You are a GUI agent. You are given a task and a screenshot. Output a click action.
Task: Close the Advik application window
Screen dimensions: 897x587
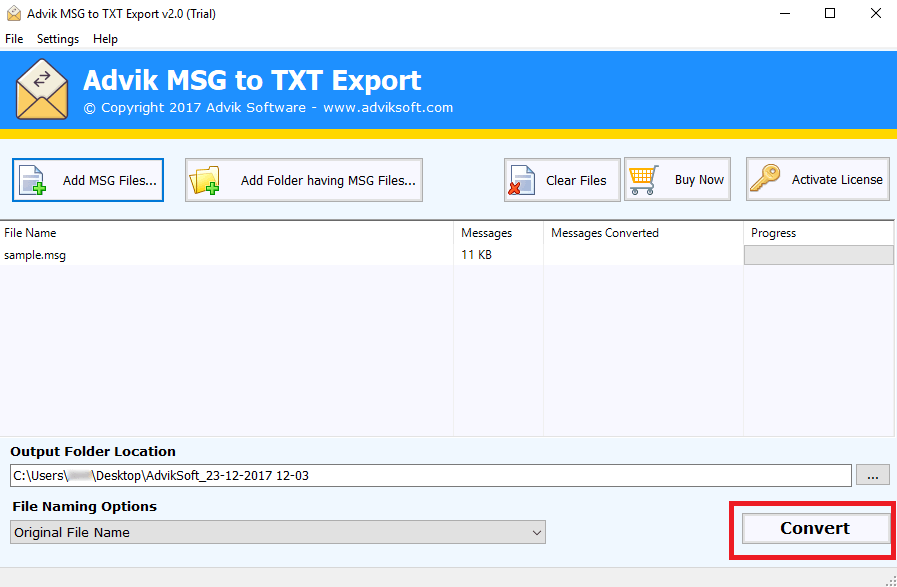coord(875,14)
